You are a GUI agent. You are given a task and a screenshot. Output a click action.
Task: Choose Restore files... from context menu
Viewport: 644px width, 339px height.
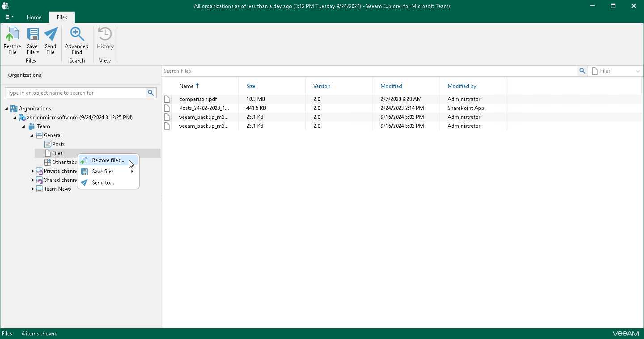(x=108, y=160)
